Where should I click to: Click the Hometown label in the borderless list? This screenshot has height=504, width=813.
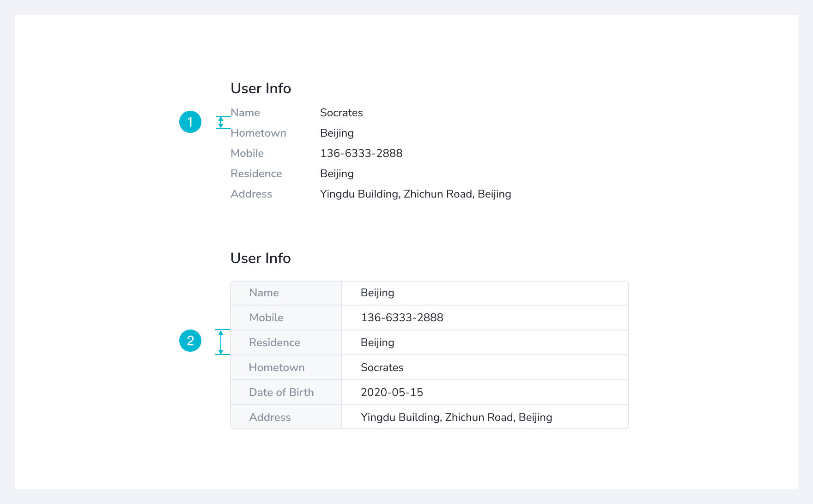258,133
